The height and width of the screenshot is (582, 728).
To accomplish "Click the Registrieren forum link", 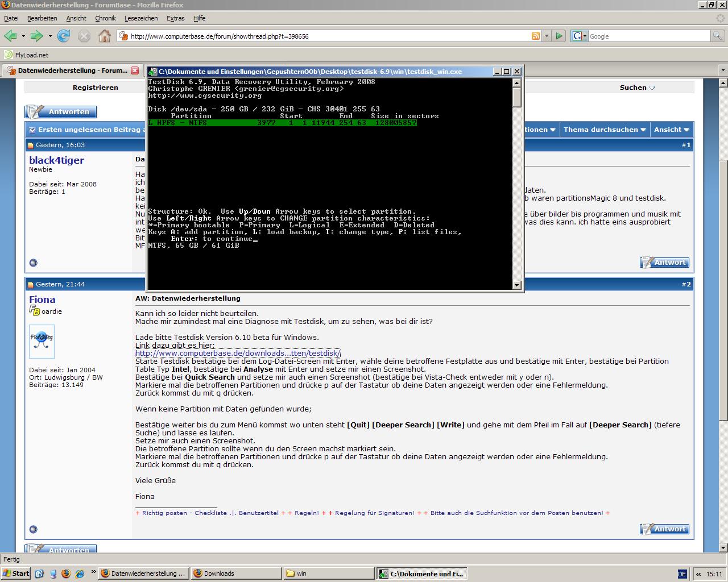I will (x=96, y=88).
